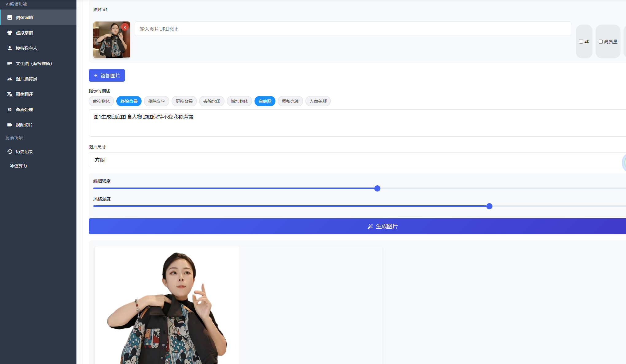Click the 图片换背景 mountain icon
Screen dimensions: 626x364
(10, 79)
